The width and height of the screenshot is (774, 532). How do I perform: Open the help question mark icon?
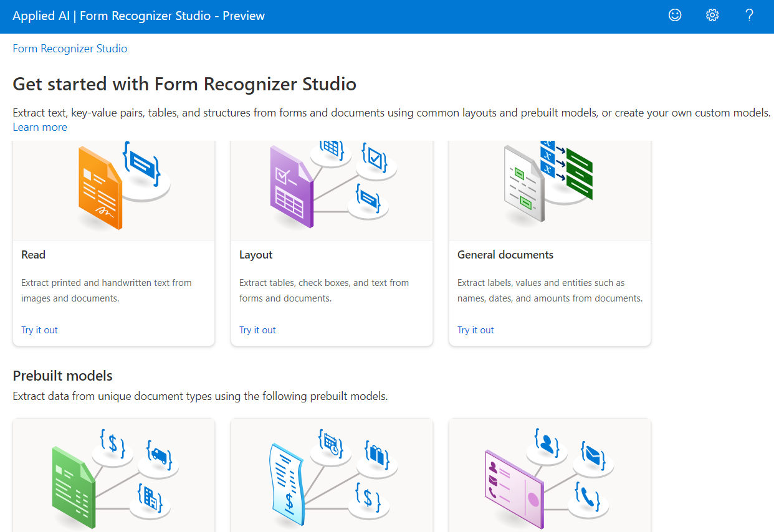point(750,16)
